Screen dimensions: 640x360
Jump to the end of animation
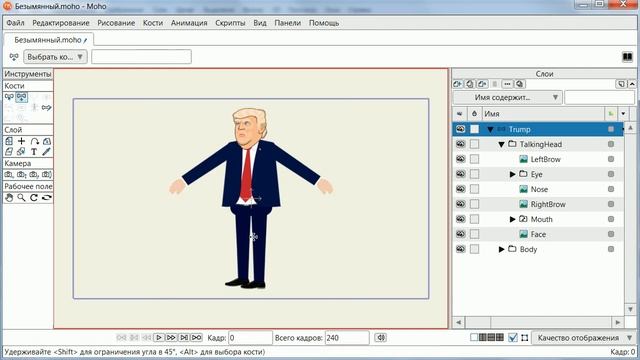pyautogui.click(x=197, y=338)
